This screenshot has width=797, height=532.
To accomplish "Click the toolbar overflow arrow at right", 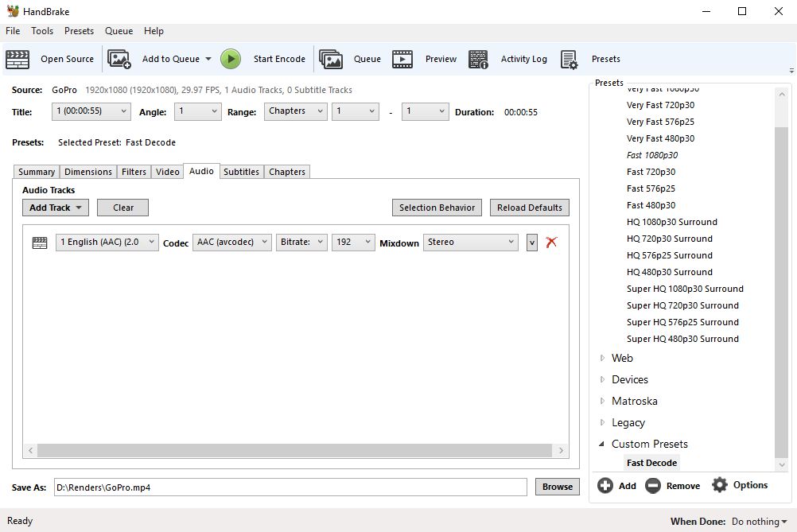I will pos(791,71).
